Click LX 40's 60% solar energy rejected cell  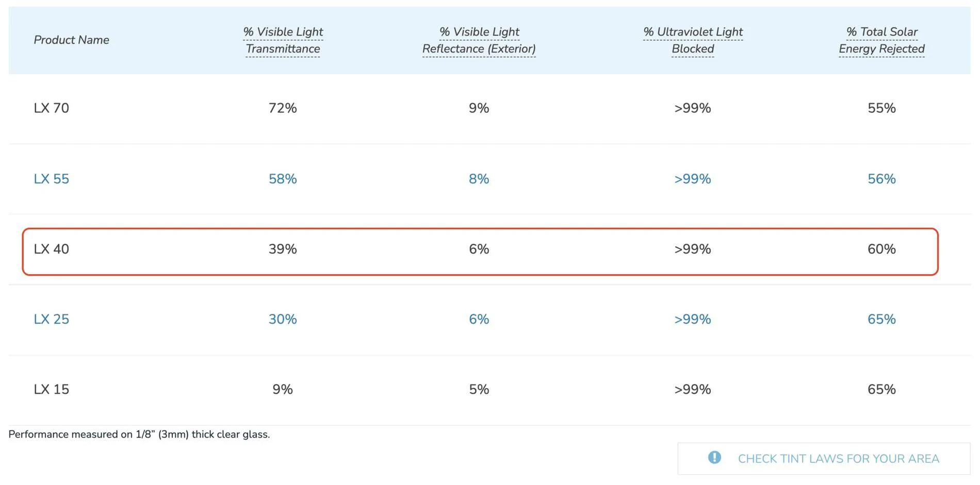[x=881, y=249]
